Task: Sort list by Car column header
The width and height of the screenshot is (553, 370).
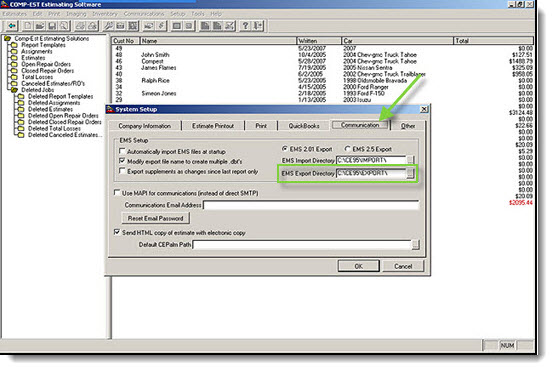Action: (x=397, y=41)
